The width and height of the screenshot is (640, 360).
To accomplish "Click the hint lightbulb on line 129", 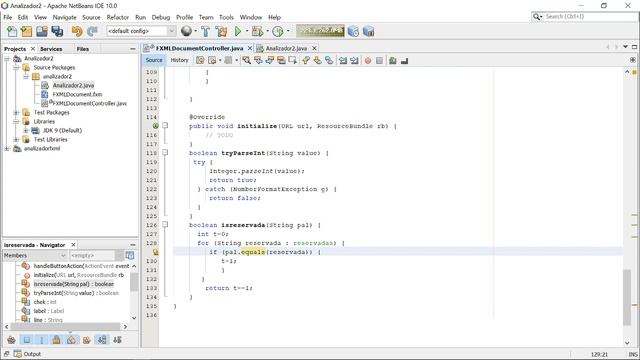I will [x=156, y=252].
